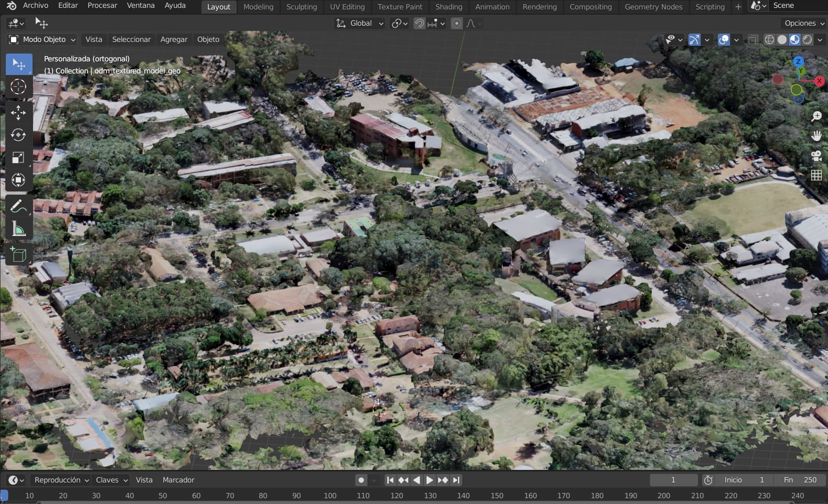Toggle viewport overlays display

724,40
